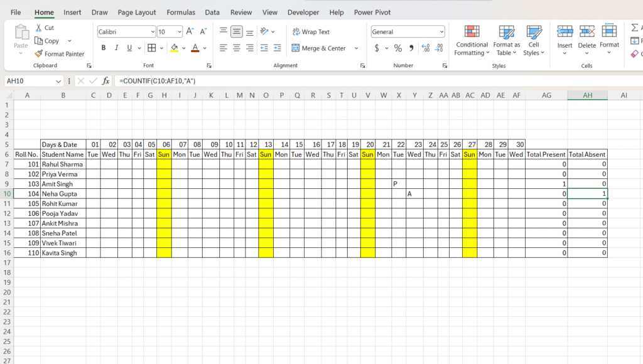
Task: Open the Font name dropdown
Action: coord(153,31)
